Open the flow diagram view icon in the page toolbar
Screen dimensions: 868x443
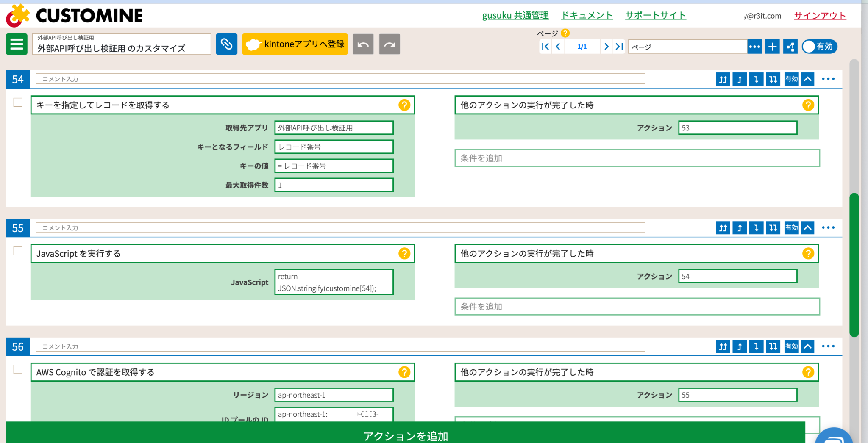[790, 47]
